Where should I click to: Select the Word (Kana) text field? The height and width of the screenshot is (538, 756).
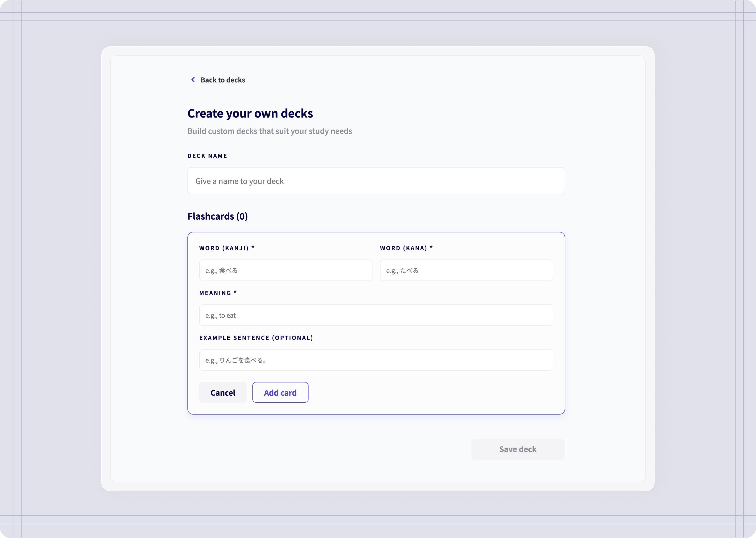[466, 270]
